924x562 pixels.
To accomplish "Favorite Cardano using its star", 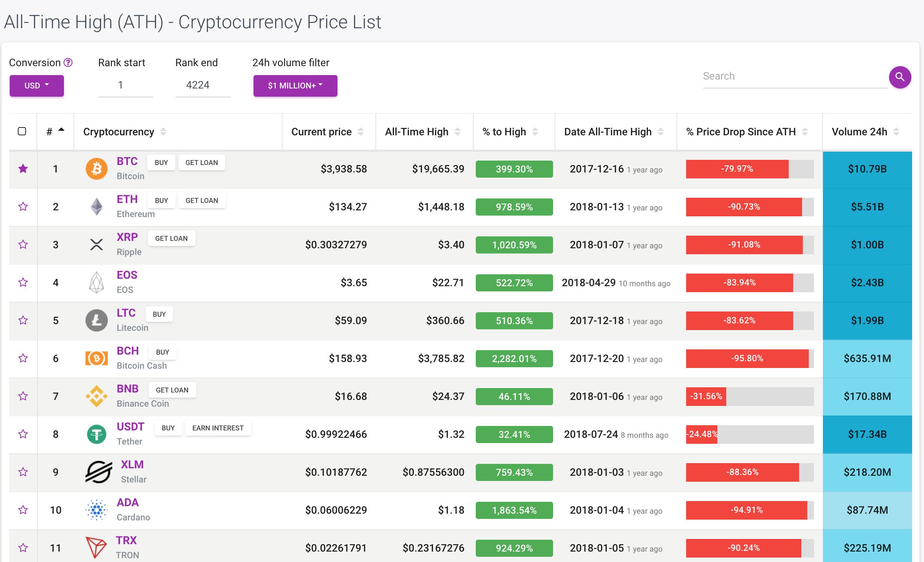I will 23,509.
